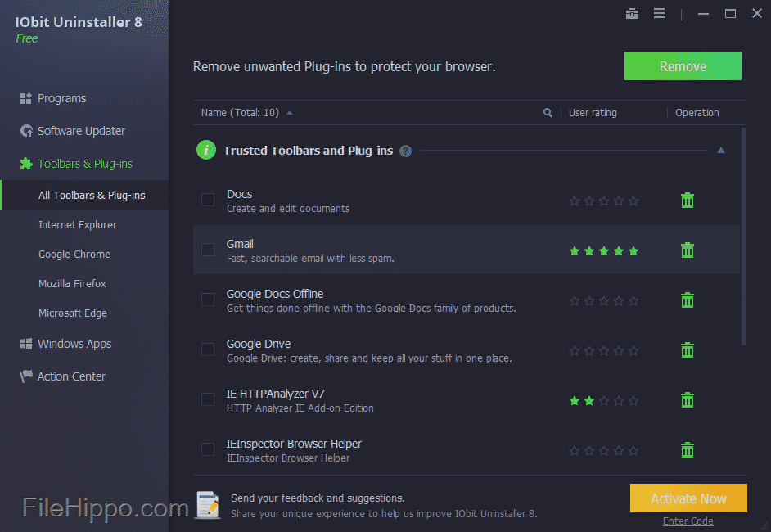771x532 pixels.
Task: Tick the checkbox for Gmail
Action: tap(208, 250)
